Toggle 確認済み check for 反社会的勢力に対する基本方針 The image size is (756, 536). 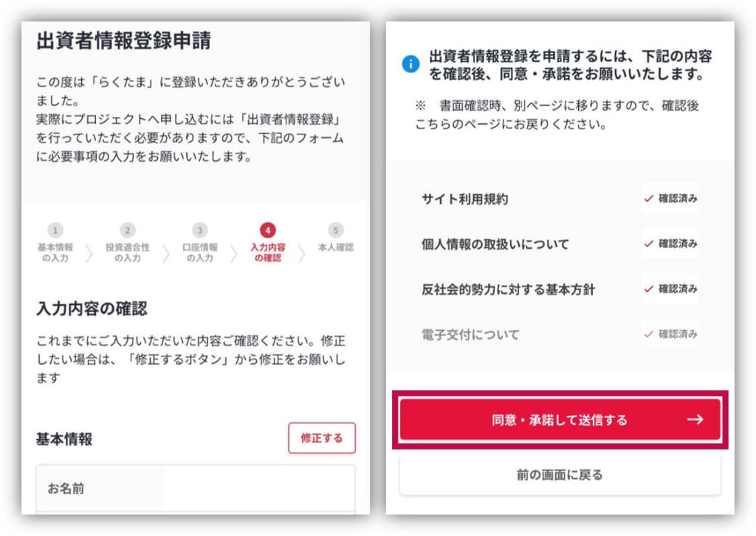pyautogui.click(x=670, y=289)
